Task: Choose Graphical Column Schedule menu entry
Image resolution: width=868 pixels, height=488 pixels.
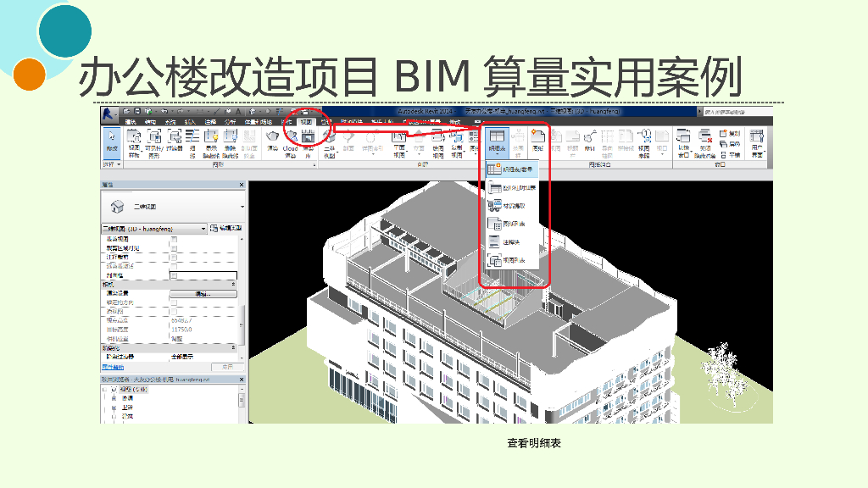Action: click(511, 187)
